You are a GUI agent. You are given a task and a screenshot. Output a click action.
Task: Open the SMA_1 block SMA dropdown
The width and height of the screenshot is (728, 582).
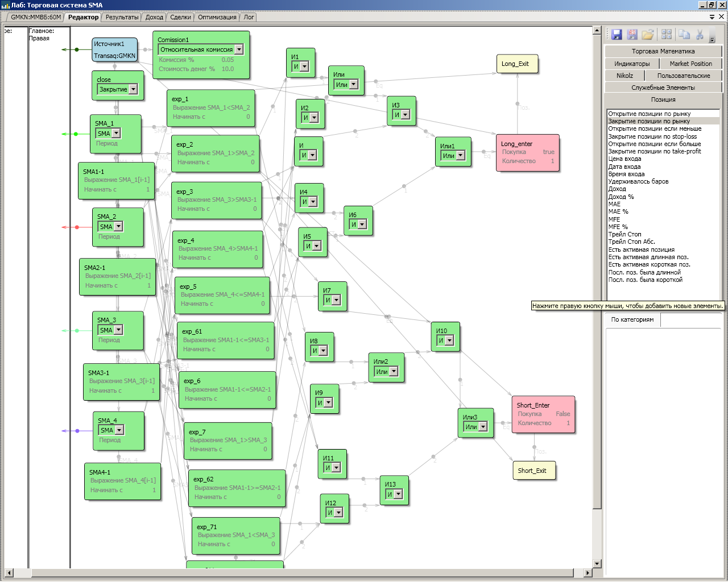(x=116, y=133)
